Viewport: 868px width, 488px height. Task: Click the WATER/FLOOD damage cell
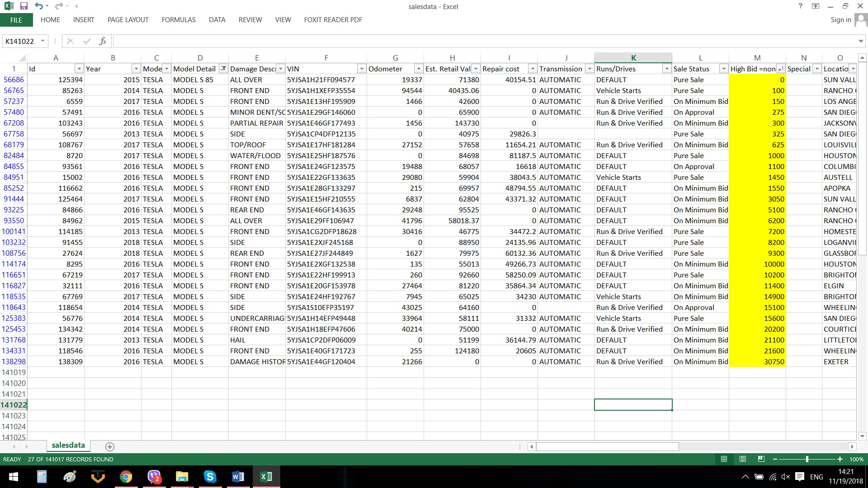pos(257,155)
